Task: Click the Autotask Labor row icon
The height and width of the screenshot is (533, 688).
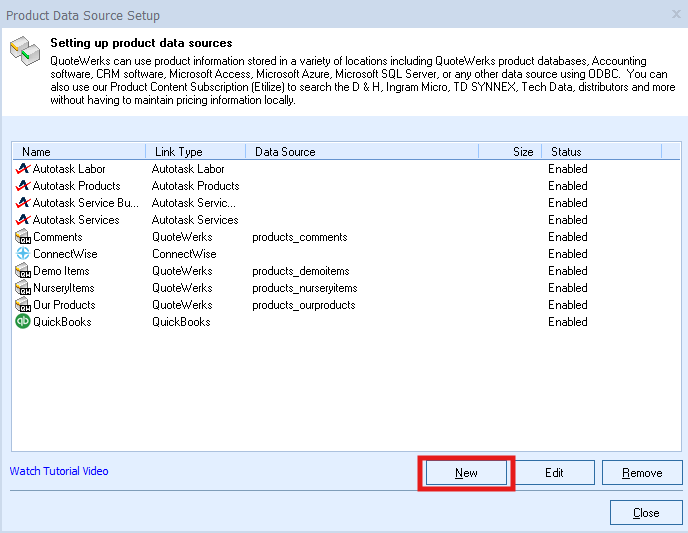Action: tap(24, 169)
